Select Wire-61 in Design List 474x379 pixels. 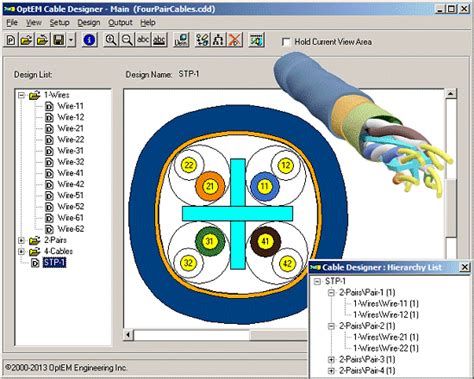(70, 218)
